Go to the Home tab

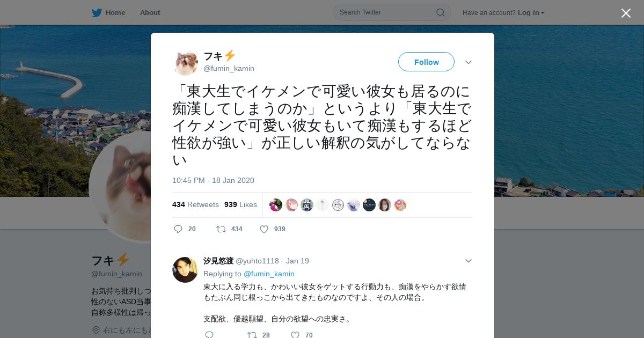pos(108,13)
